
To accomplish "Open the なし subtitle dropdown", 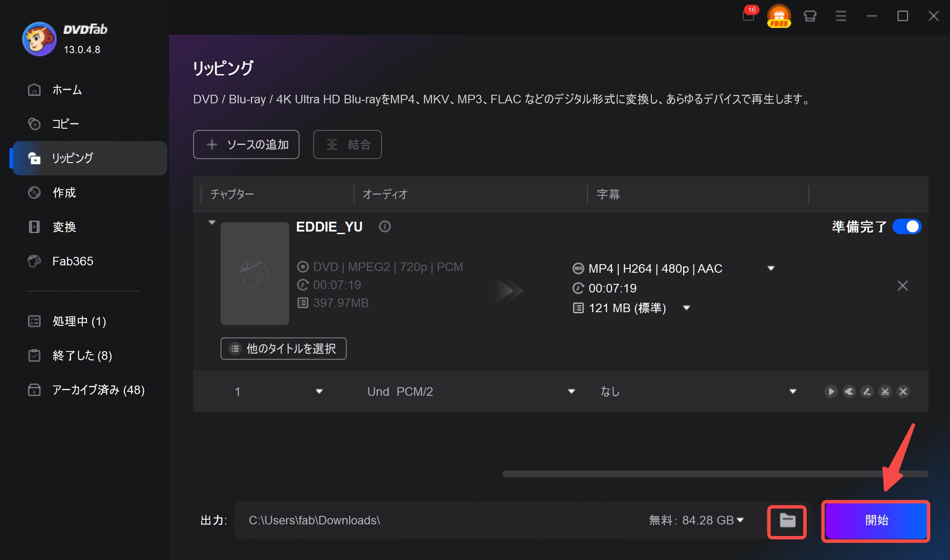I will pos(793,391).
